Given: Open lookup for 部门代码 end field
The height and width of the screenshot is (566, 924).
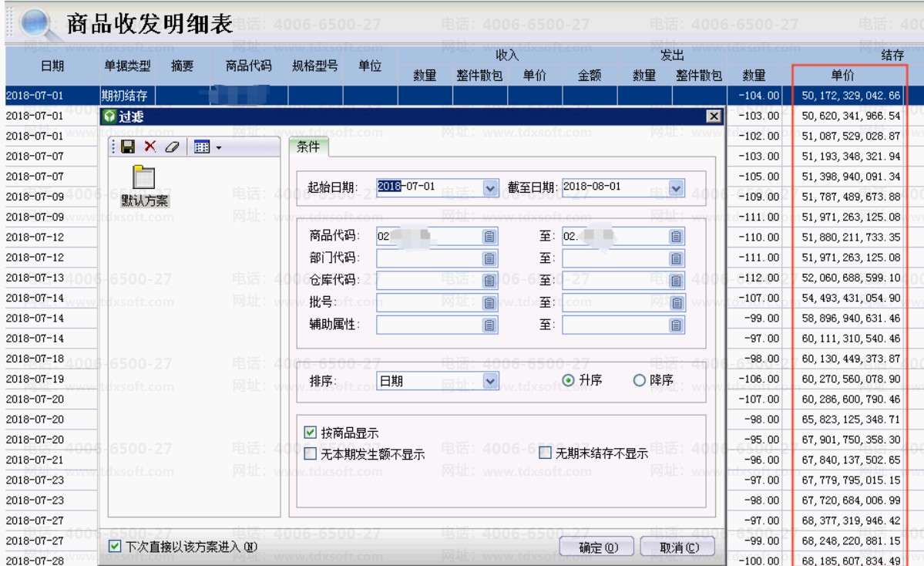Looking at the screenshot, I should [x=676, y=258].
